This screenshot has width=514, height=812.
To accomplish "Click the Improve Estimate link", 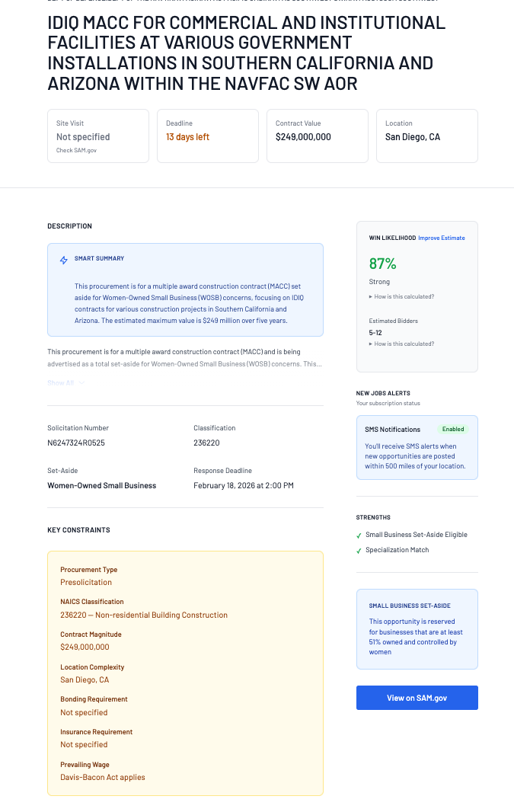I will click(442, 238).
